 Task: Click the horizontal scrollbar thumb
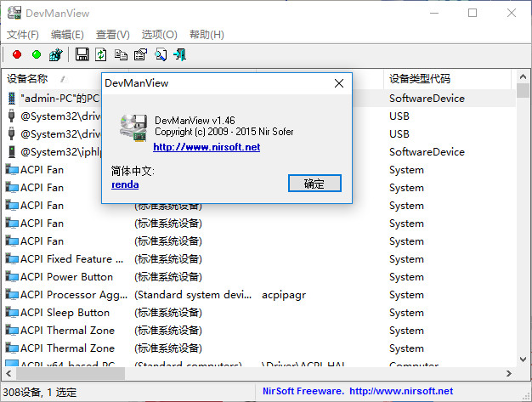(71, 373)
